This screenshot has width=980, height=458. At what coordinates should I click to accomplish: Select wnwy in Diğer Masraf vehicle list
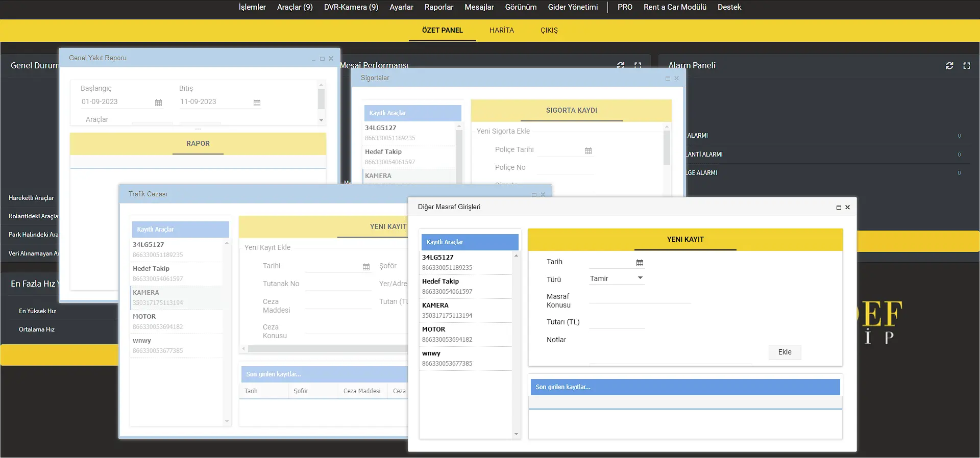pos(465,358)
